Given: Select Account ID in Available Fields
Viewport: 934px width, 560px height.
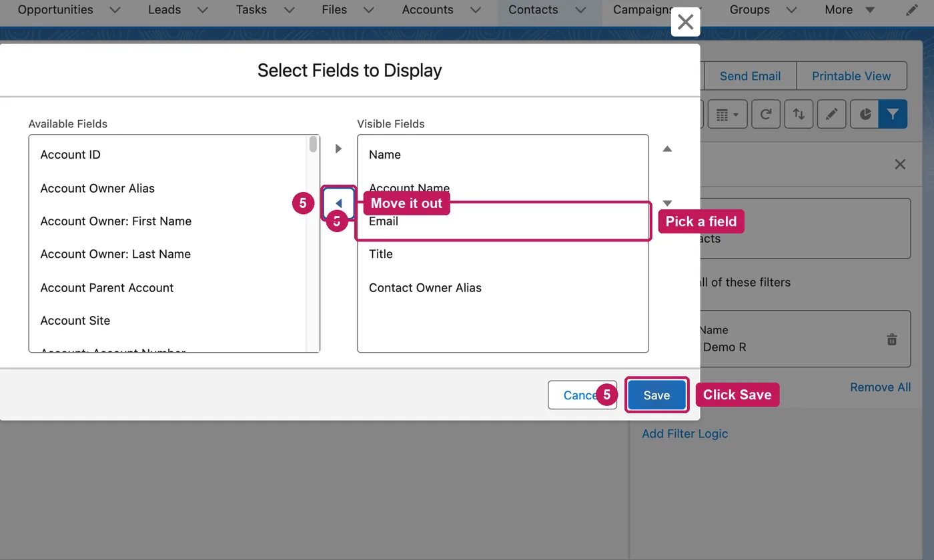Looking at the screenshot, I should 167,155.
